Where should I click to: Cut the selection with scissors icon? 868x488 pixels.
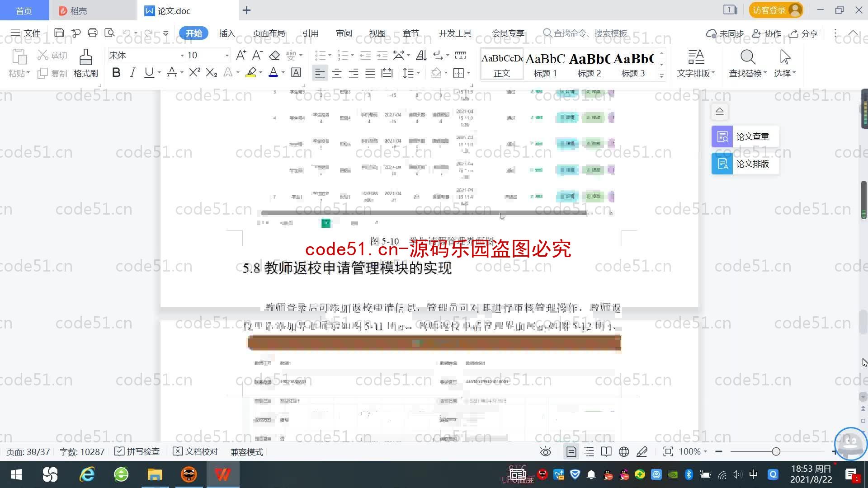52,55
